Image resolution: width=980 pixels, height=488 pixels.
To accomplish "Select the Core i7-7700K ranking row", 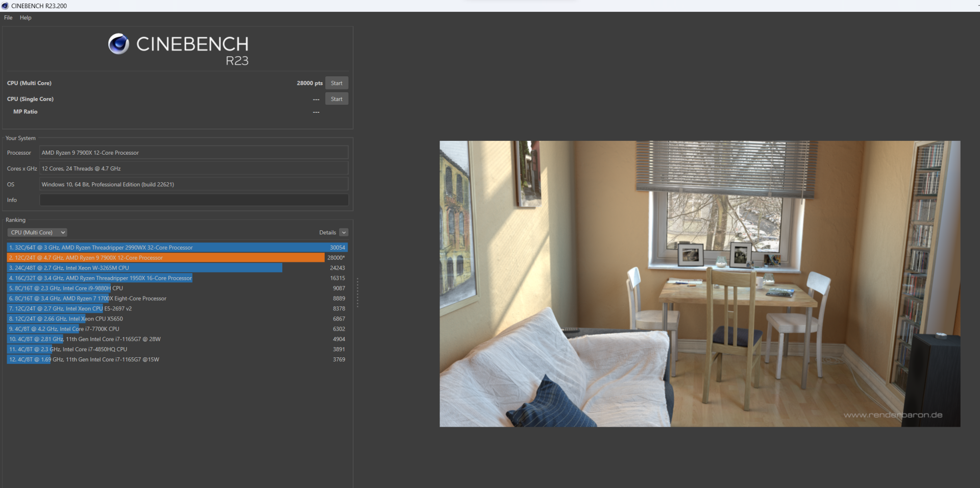I will [x=178, y=329].
